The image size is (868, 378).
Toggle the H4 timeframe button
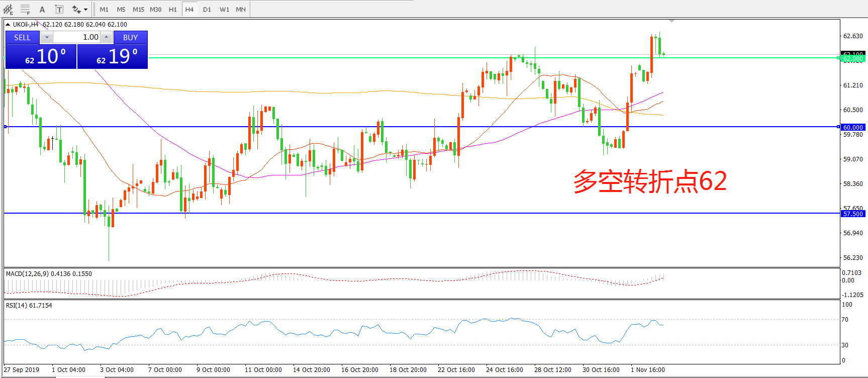(189, 10)
